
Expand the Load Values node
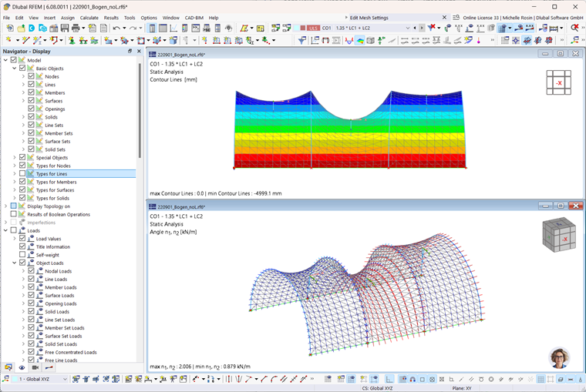[x=14, y=238]
